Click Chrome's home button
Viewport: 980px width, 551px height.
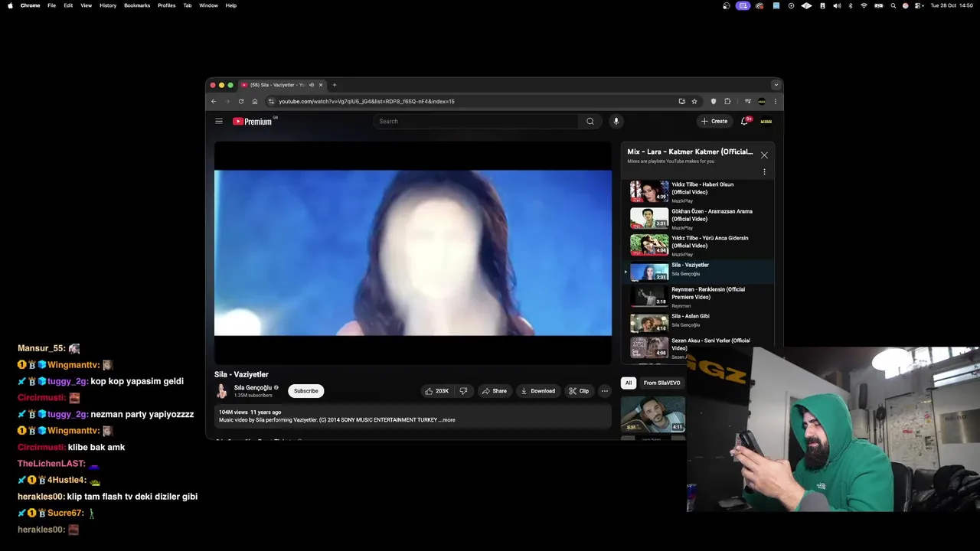tap(255, 101)
